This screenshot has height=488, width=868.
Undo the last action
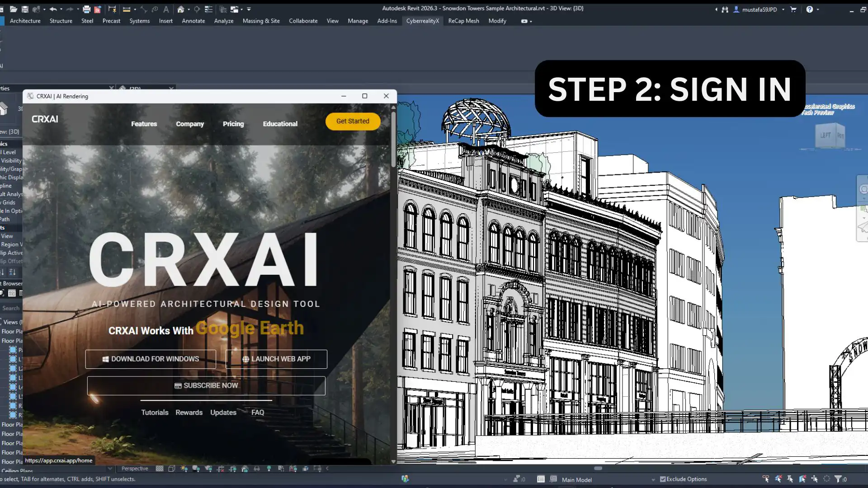[53, 9]
